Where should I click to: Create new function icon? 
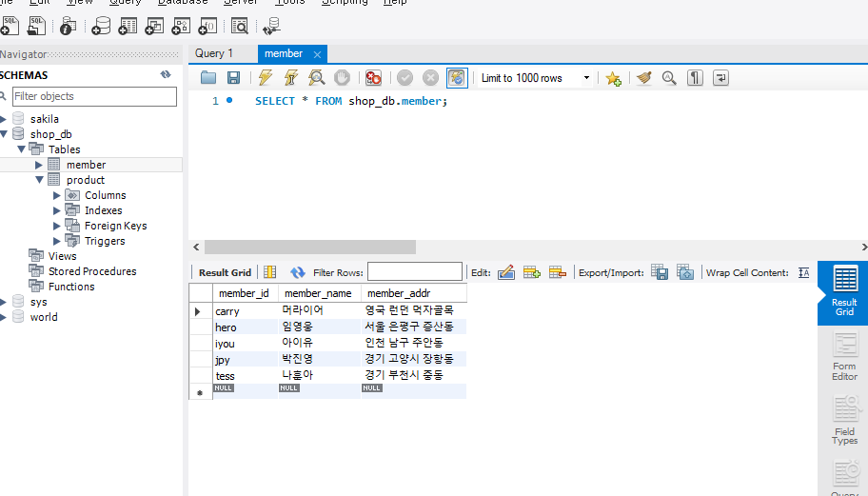[207, 26]
